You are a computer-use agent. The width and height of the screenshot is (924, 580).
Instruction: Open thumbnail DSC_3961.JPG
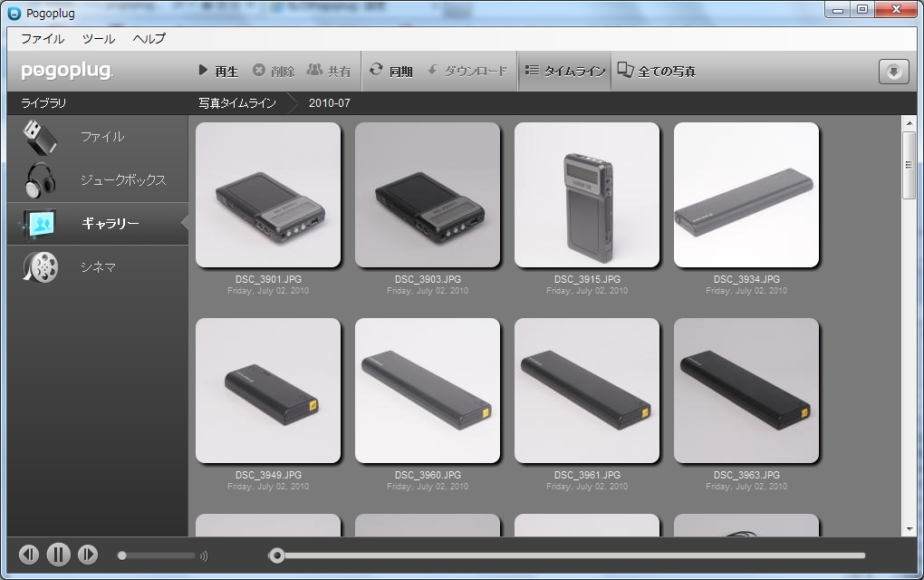click(x=587, y=391)
